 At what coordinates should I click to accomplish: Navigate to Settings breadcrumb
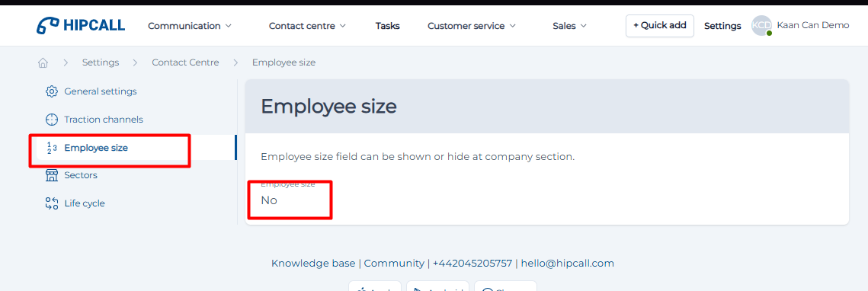[101, 62]
